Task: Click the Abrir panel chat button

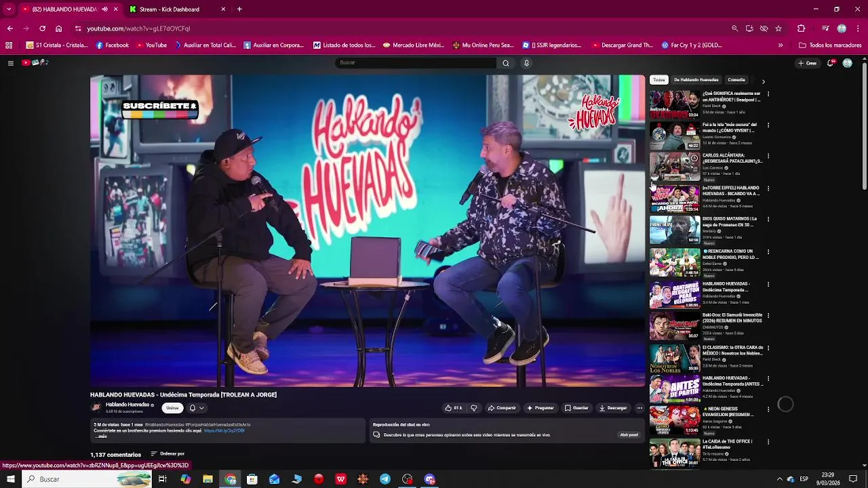Action: 629,435
